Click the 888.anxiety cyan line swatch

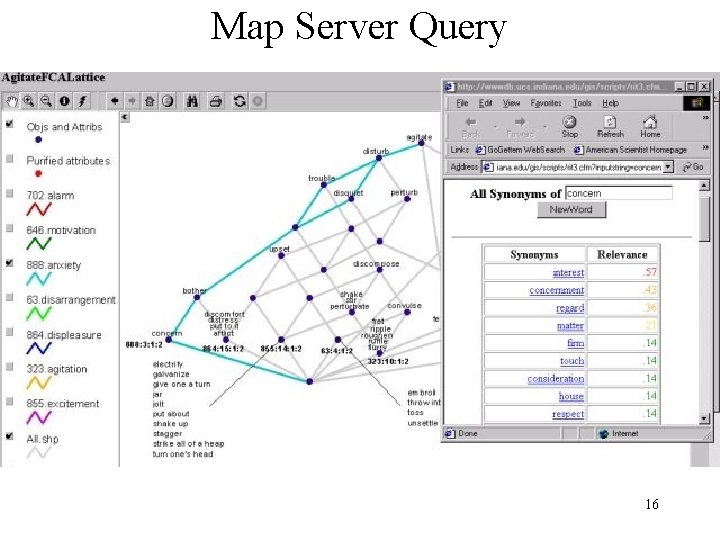coord(39,279)
